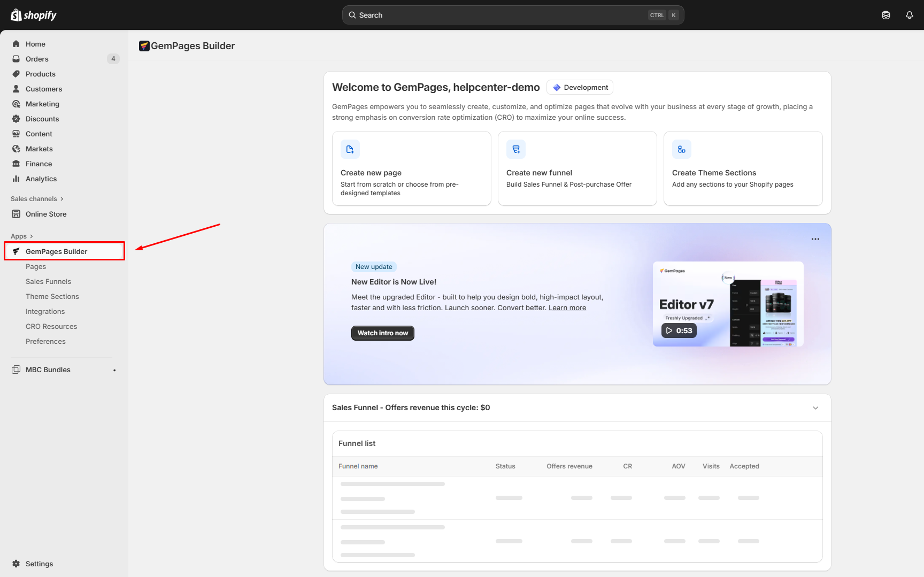Screen dimensions: 924x577
Task: Click the Create Theme Sections icon
Action: pos(682,149)
